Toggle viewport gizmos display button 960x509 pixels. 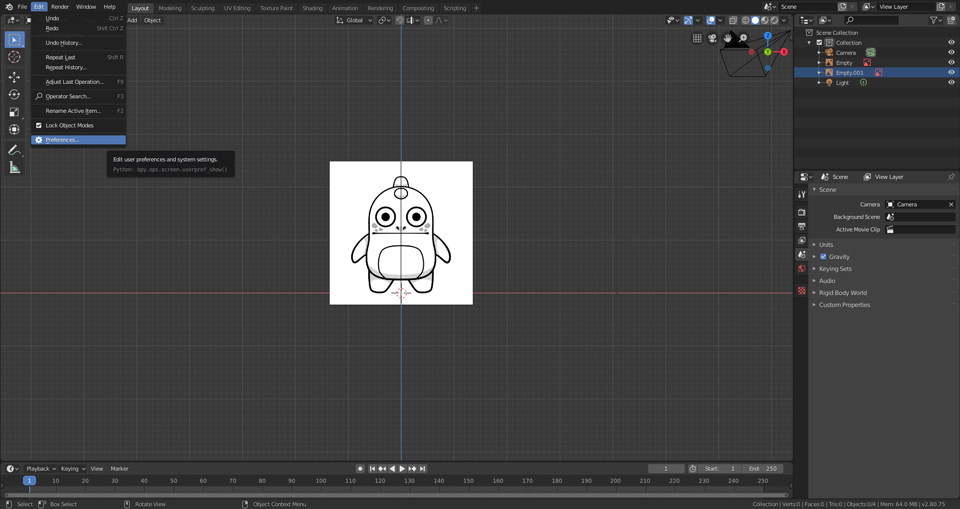pos(688,20)
